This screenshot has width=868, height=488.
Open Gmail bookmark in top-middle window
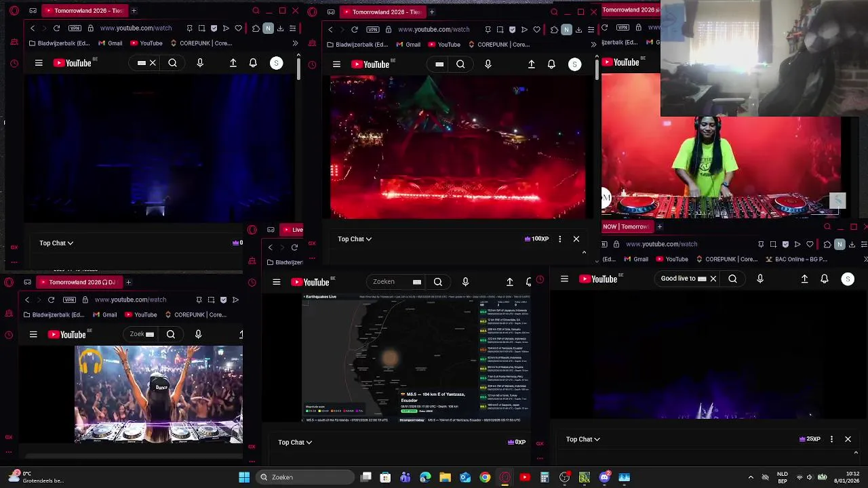click(x=408, y=45)
